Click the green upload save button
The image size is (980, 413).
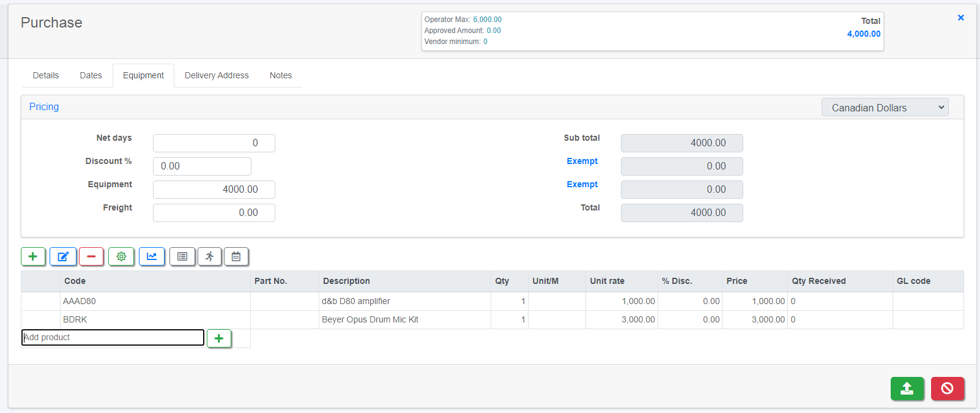pos(907,389)
